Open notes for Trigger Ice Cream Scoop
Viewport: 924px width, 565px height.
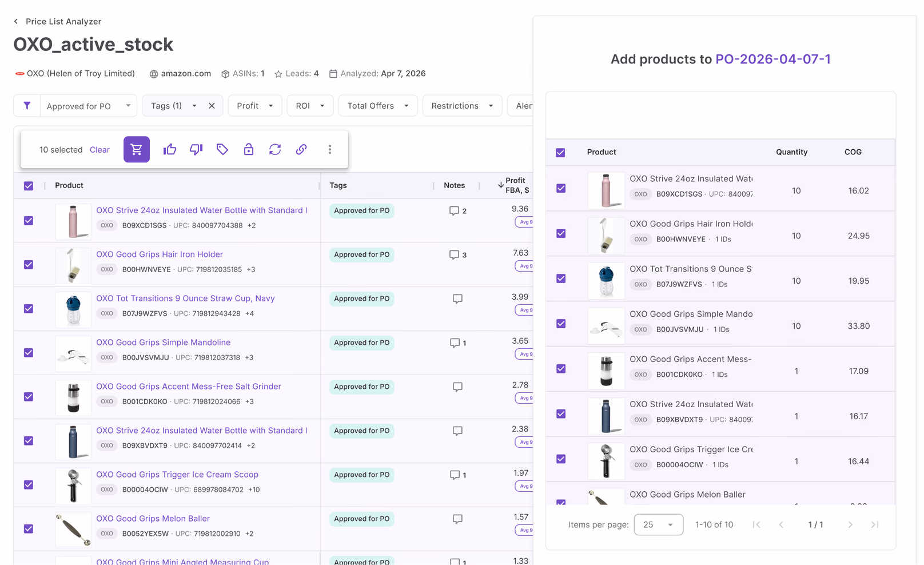point(457,475)
